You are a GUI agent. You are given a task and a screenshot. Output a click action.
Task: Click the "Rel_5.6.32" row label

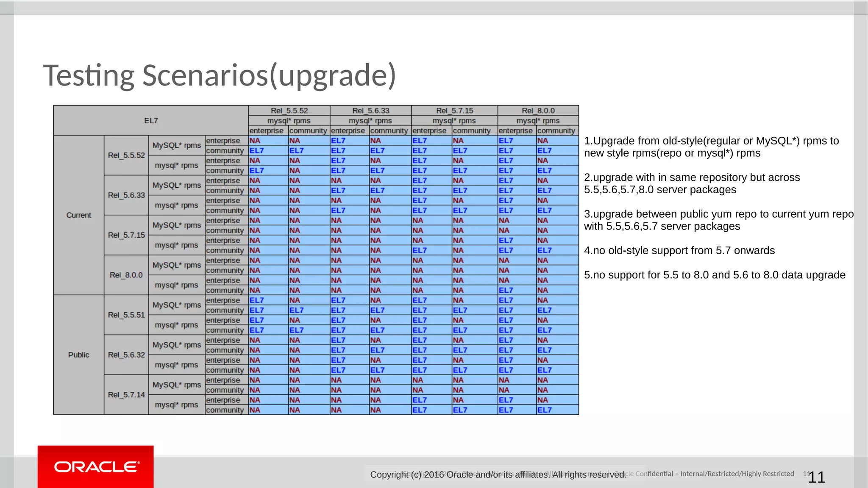[126, 355]
